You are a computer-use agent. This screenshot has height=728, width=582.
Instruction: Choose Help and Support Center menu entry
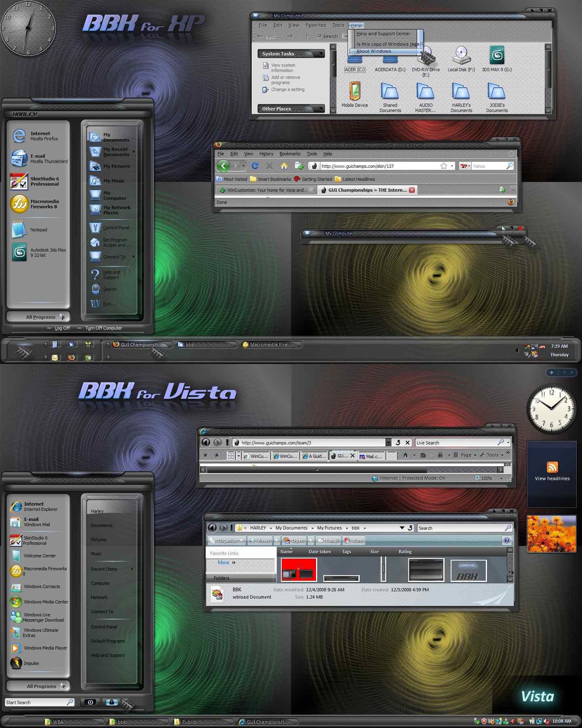coord(383,34)
